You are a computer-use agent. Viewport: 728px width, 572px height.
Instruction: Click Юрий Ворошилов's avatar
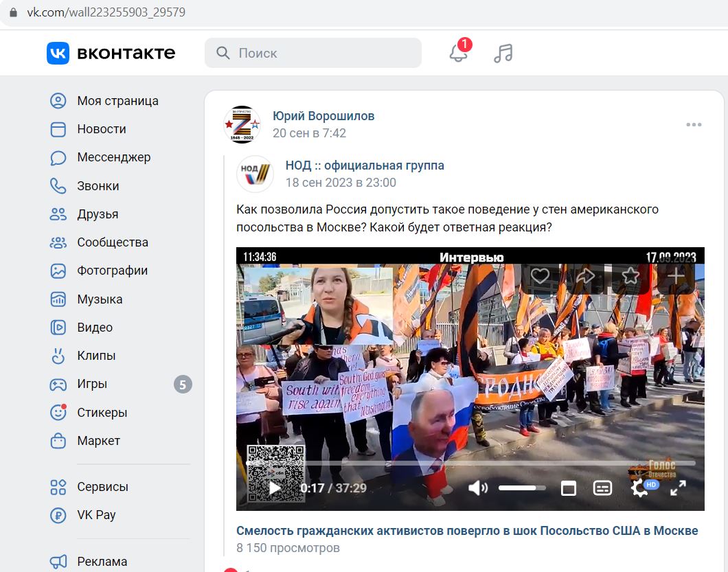242,124
